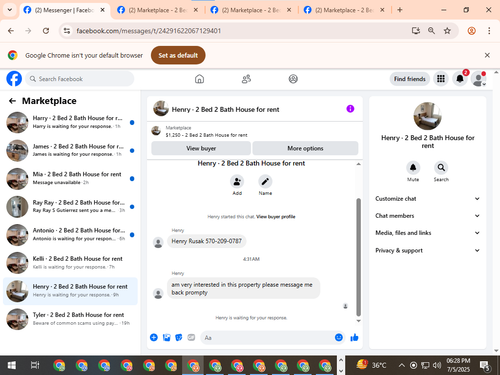Open Task View on the taskbar
Viewport: 500px width, 375px height.
click(x=35, y=366)
